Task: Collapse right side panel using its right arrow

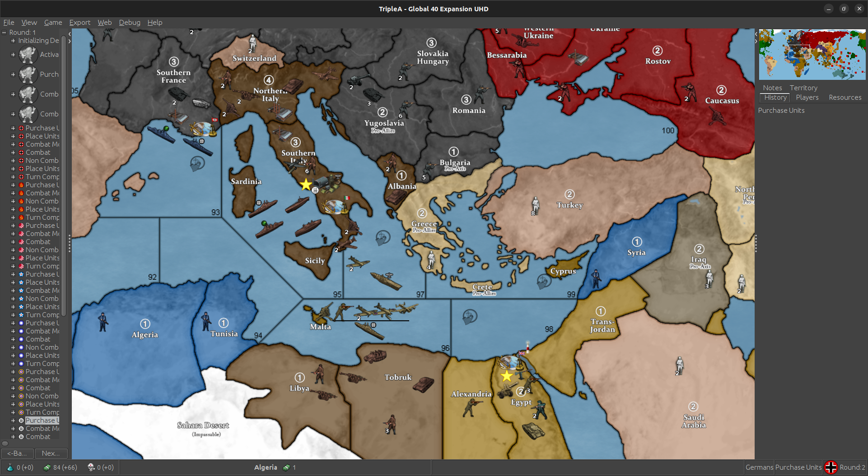Action: [x=756, y=41]
